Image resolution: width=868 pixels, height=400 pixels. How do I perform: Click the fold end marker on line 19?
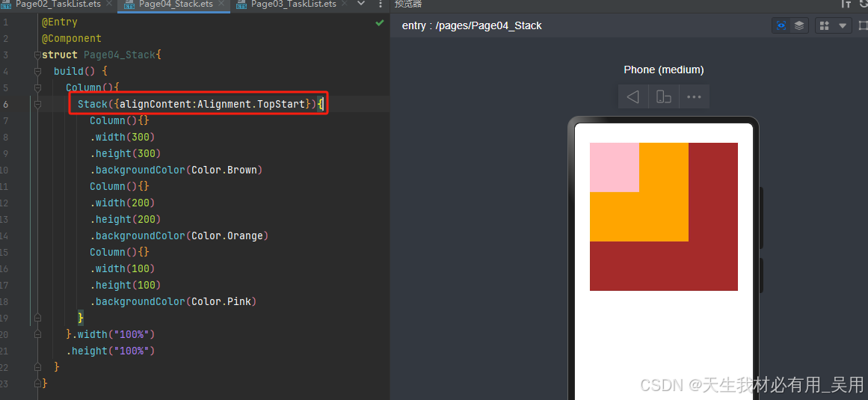click(x=37, y=318)
